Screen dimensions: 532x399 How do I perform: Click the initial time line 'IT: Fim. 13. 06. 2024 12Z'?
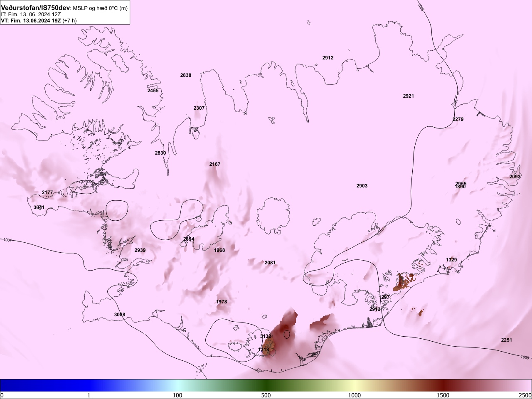pos(31,15)
